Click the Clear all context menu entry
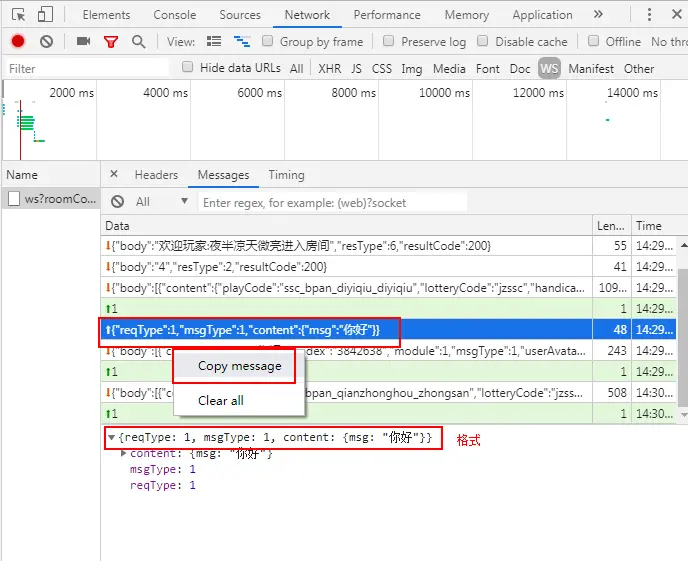This screenshot has width=688, height=561. pos(221,400)
